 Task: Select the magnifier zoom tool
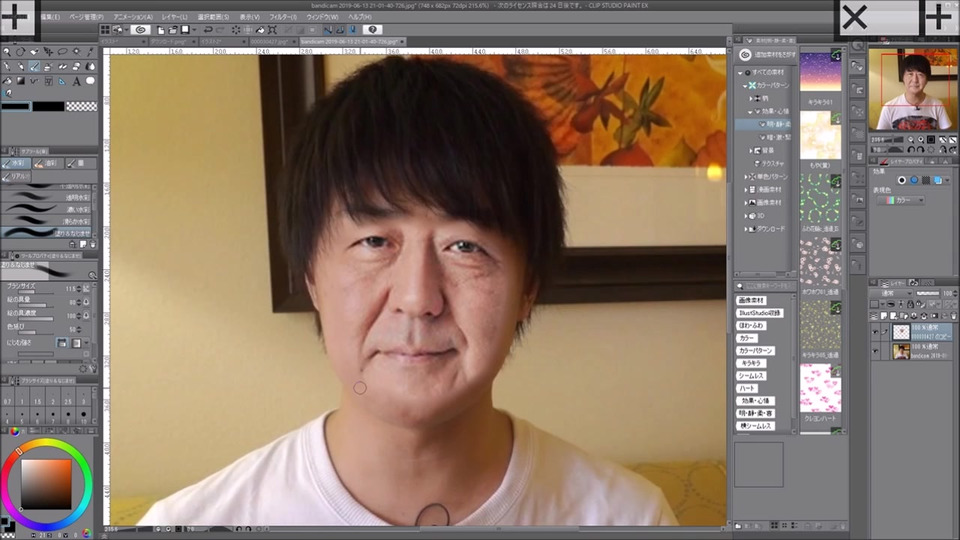(7, 51)
